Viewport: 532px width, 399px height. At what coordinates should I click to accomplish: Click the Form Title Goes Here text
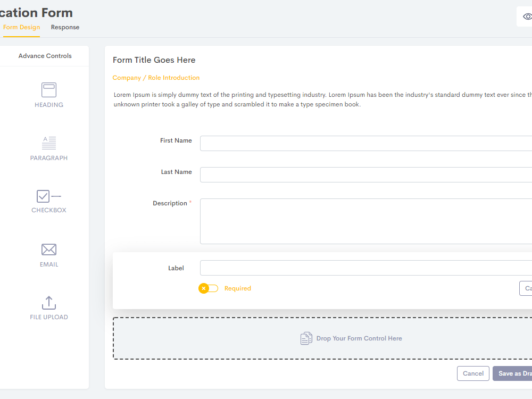[154, 60]
